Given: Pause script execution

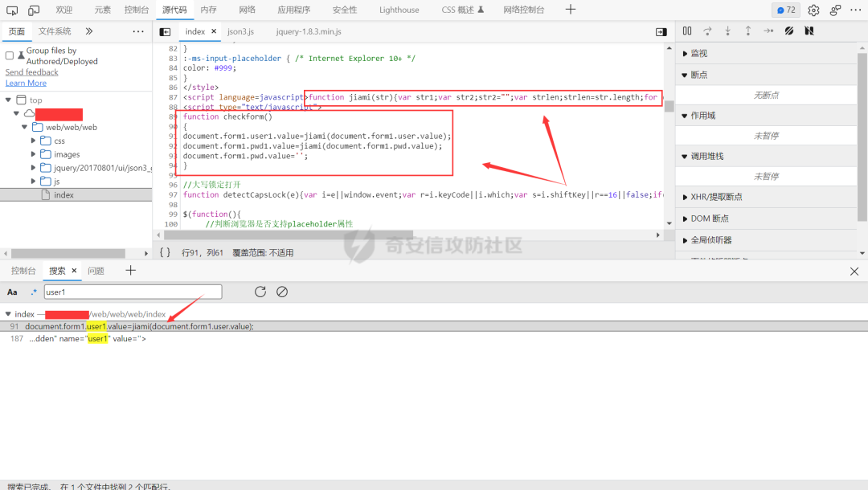Looking at the screenshot, I should tap(687, 31).
